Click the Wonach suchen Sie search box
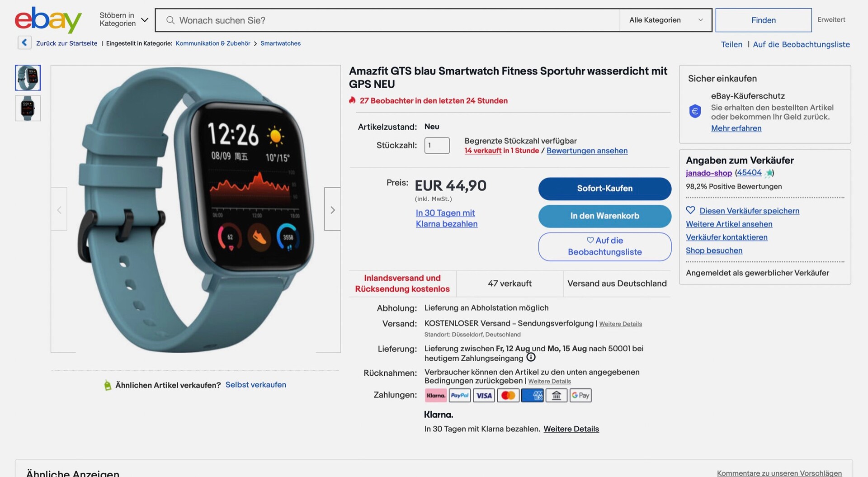 point(387,20)
